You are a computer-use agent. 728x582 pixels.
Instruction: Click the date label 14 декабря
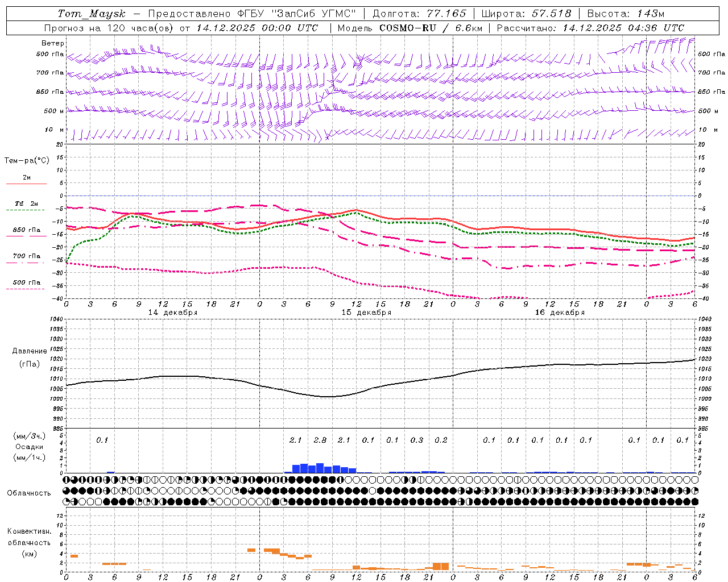click(173, 313)
